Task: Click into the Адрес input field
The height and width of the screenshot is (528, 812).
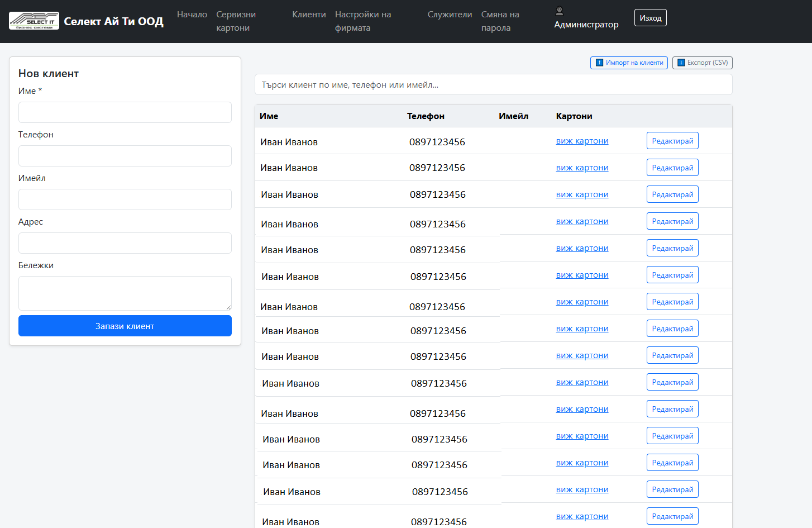Action: pyautogui.click(x=125, y=243)
